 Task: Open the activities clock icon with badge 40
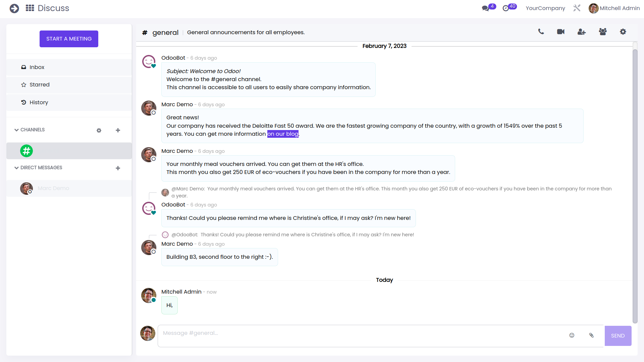click(506, 8)
